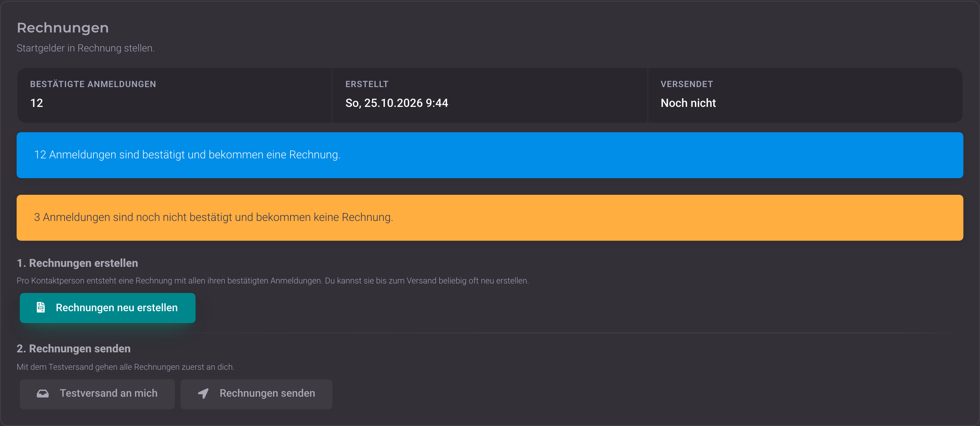Click the subtitle 'Startgelder in Rechnung stellen.'
980x426 pixels.
(85, 48)
